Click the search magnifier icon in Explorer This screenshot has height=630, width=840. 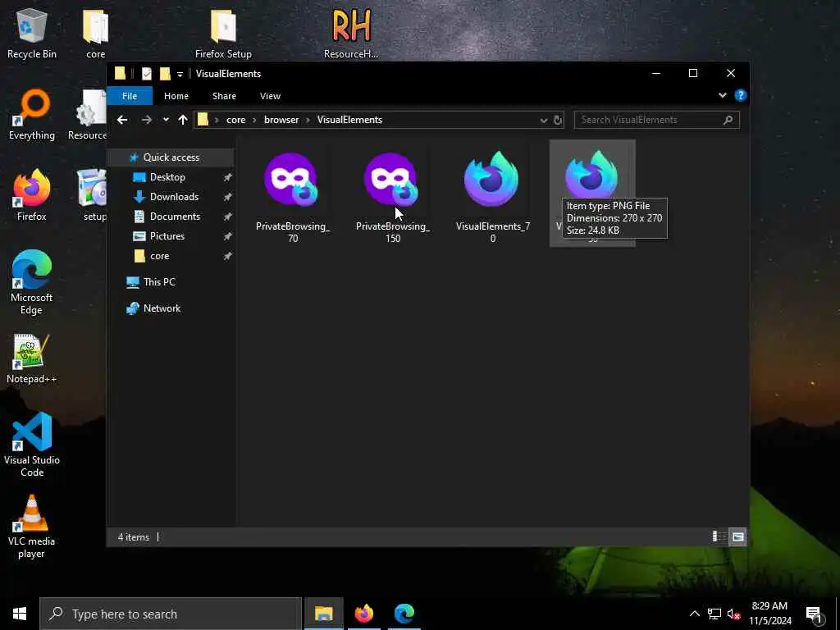coord(728,120)
